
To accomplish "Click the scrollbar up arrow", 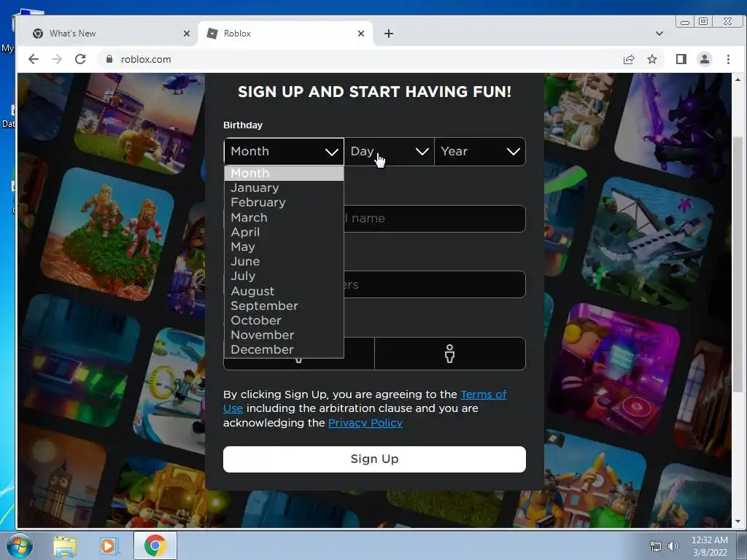I will (x=738, y=79).
